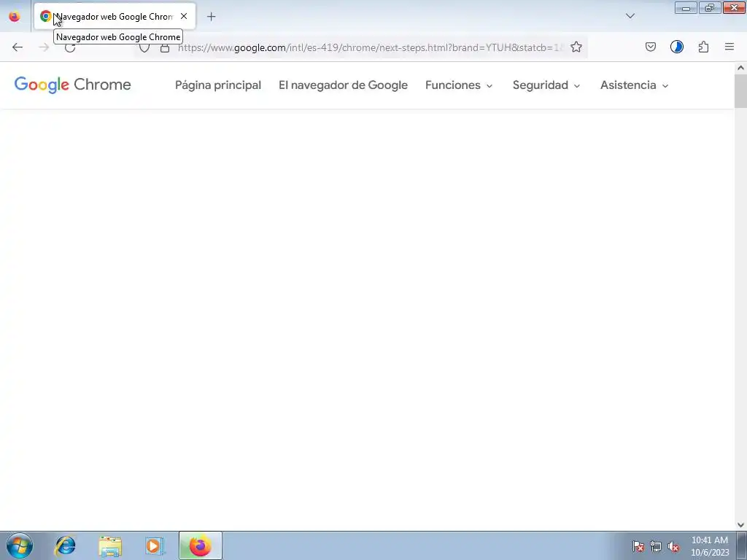This screenshot has height=560, width=747.
Task: Open a new tab with plus button
Action: point(211,17)
